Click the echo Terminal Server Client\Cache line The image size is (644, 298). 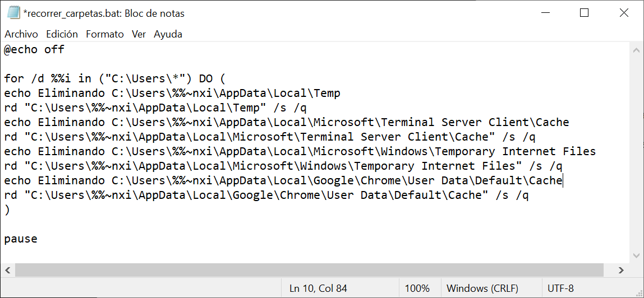287,122
